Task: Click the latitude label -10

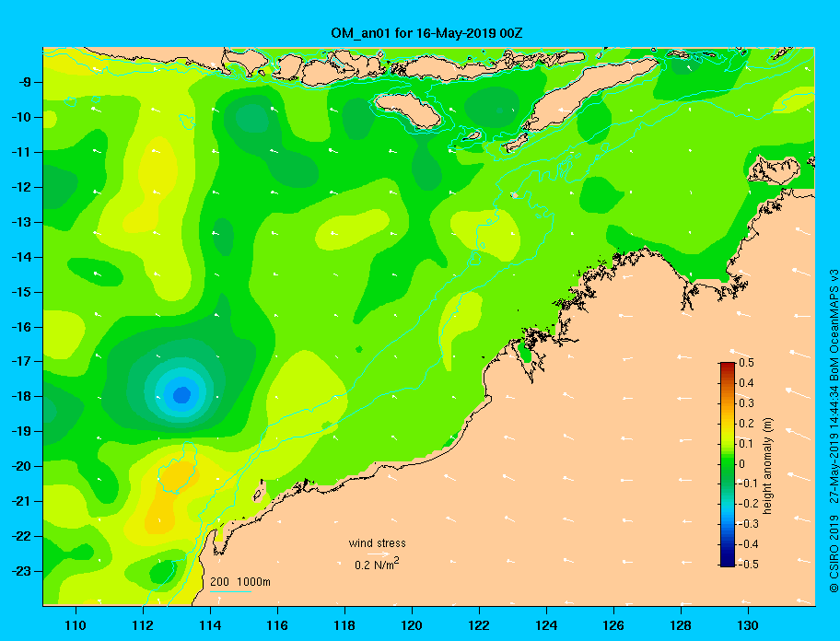Action: point(21,117)
